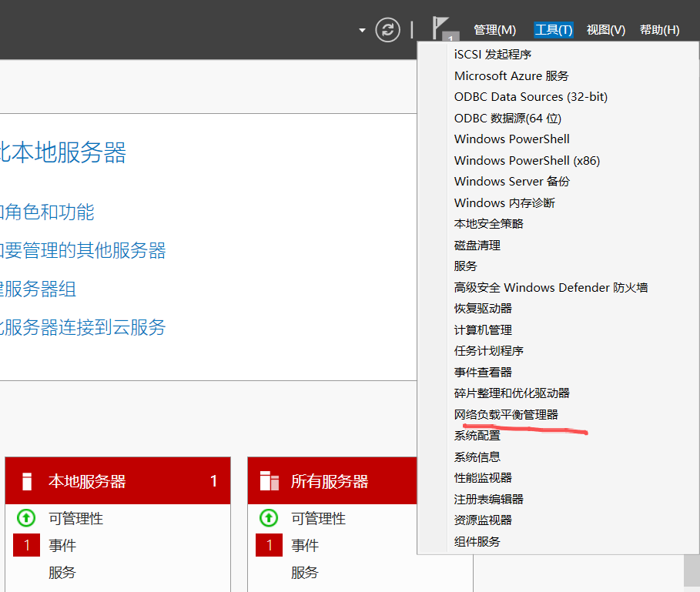The image size is (700, 592).
Task: Click the 服务器连接到云服务 link
Action: (82, 327)
